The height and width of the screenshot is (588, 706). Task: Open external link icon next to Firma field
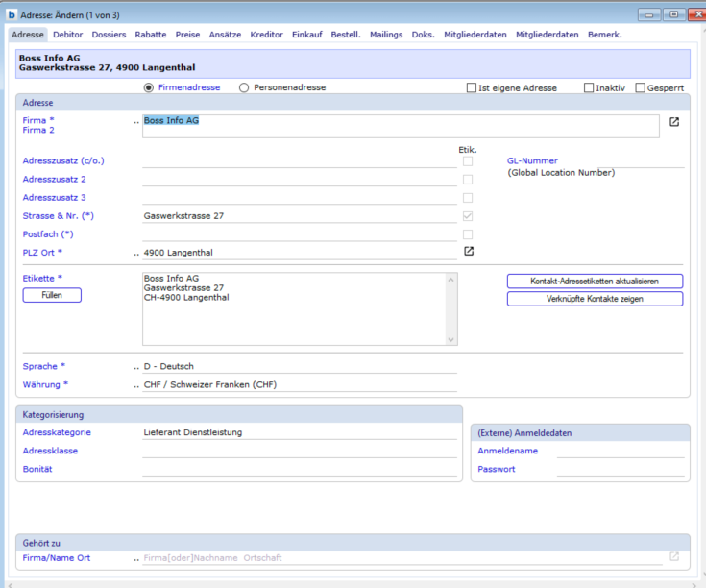(x=674, y=122)
